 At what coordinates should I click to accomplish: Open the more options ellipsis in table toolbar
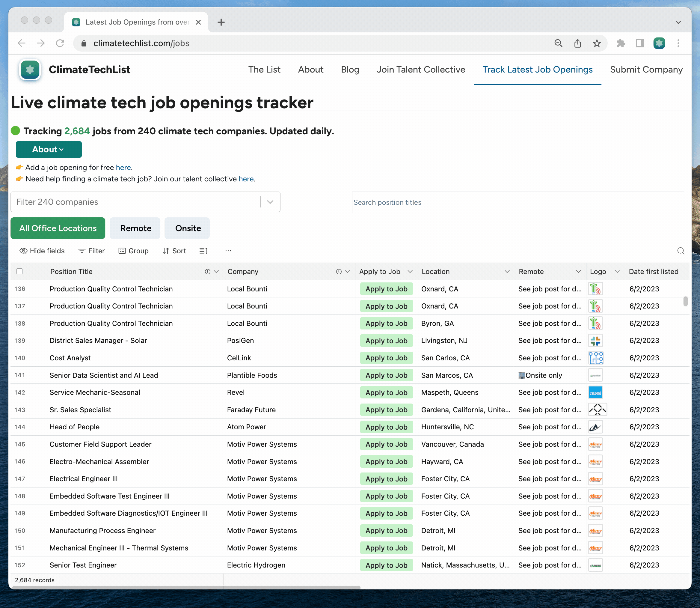(228, 251)
